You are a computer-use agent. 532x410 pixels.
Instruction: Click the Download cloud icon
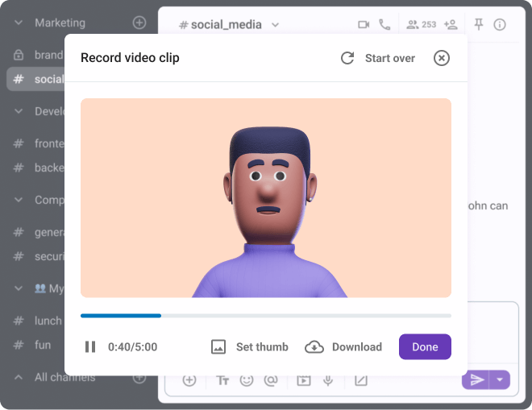click(314, 347)
